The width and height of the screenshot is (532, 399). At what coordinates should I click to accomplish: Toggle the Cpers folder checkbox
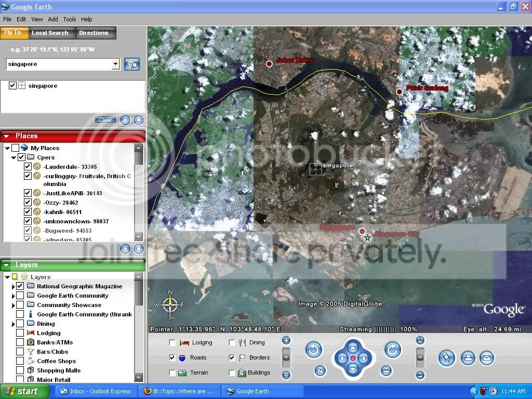click(x=21, y=157)
